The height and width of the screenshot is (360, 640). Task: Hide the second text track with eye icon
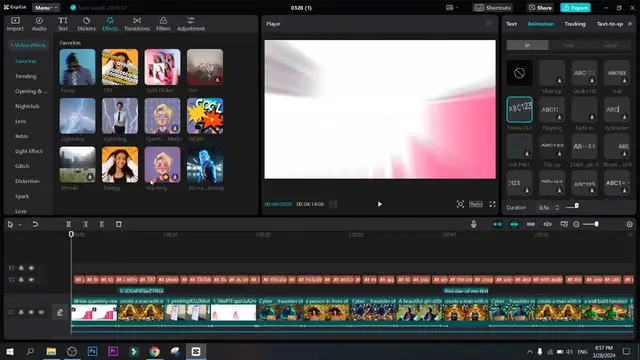pyautogui.click(x=31, y=280)
